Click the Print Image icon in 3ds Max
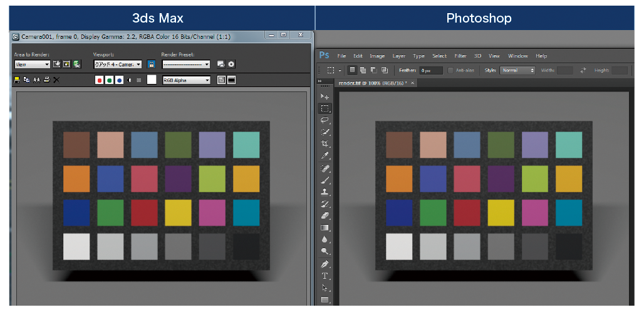Image resolution: width=644 pixels, height=315 pixels. [46, 80]
